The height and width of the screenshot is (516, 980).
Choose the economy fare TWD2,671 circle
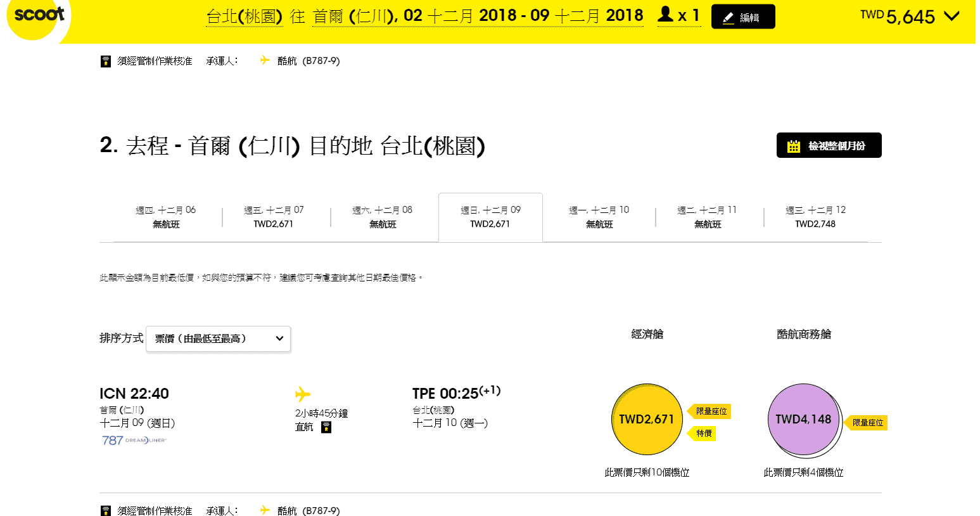coord(647,419)
